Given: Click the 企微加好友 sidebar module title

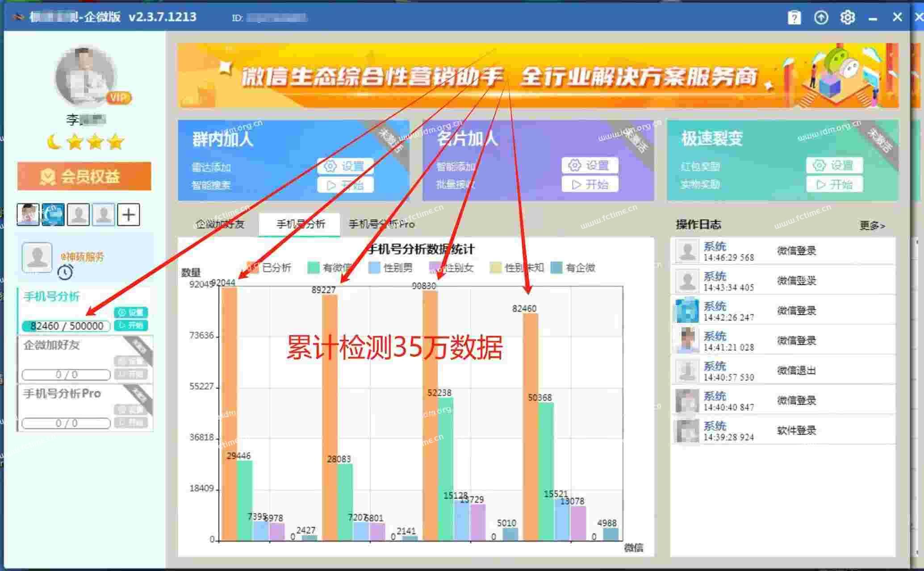Looking at the screenshot, I should coord(51,345).
